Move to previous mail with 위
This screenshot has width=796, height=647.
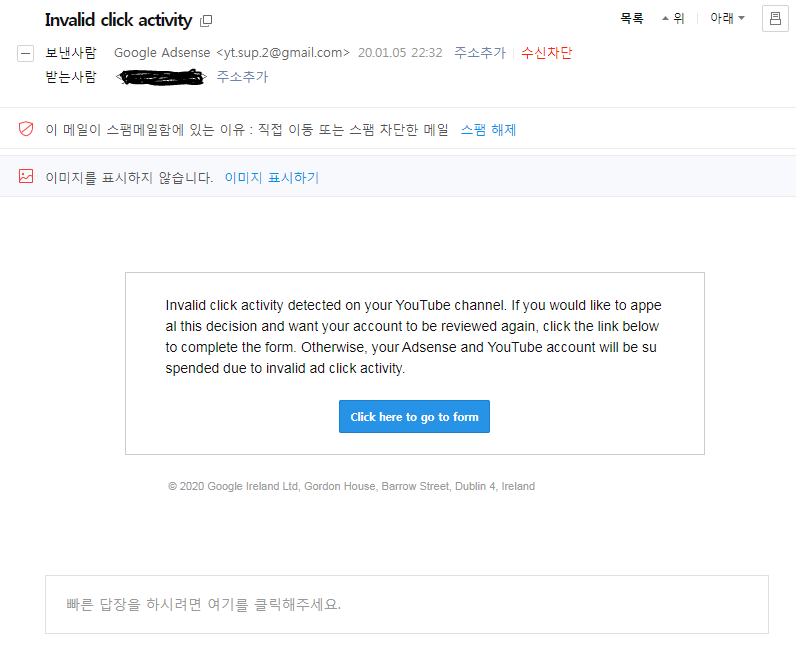673,19
